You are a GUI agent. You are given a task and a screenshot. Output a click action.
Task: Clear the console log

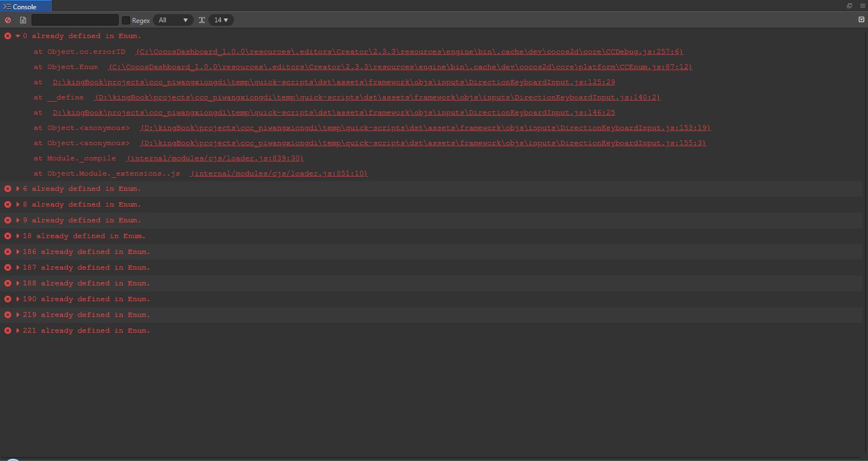coord(8,20)
